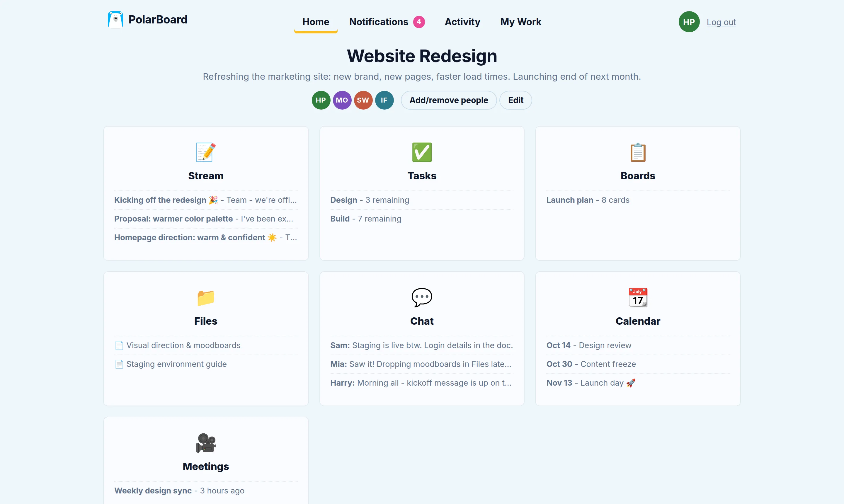Open the Nov 13 Launch day event

637,383
